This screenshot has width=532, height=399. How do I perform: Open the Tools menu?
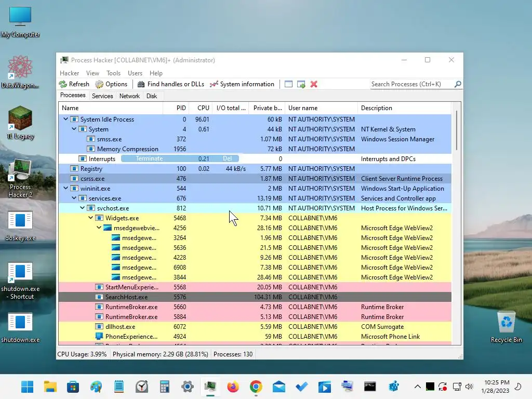click(x=113, y=73)
